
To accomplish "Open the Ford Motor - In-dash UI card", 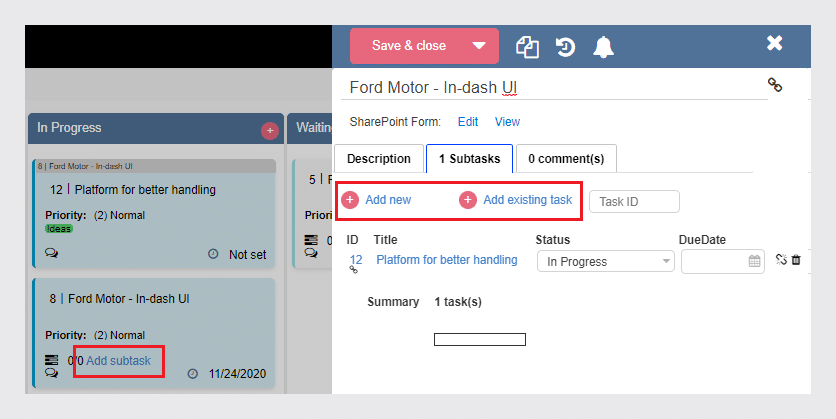I will tap(154, 333).
